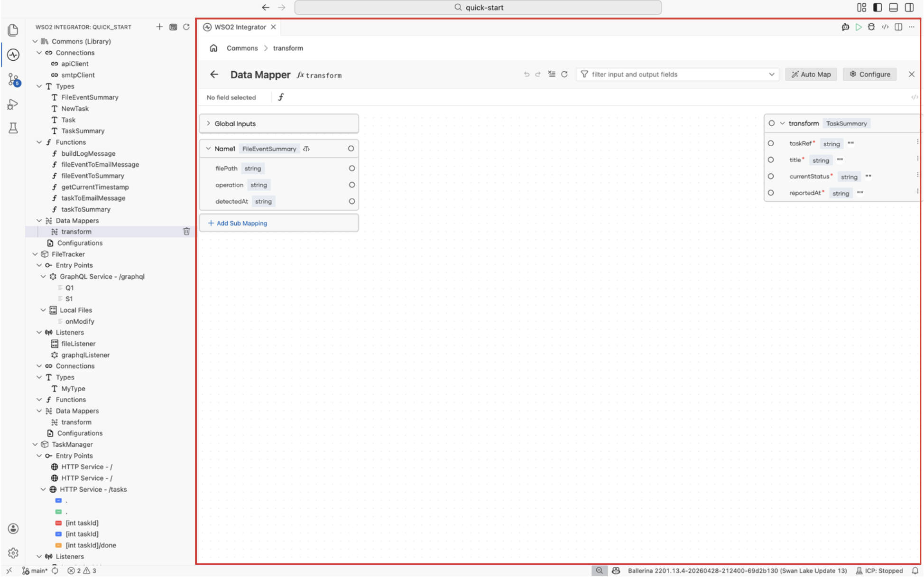924x580 pixels.
Task: Select the currentStatus input port
Action: click(771, 176)
